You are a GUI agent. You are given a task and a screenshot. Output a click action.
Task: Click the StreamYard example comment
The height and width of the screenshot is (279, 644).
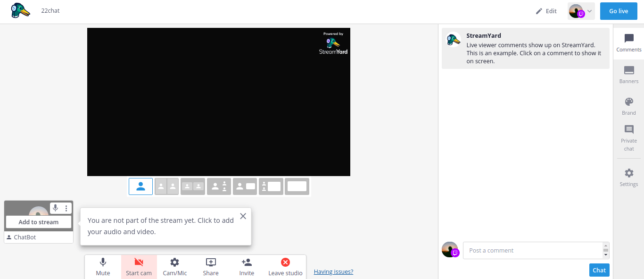(526, 48)
